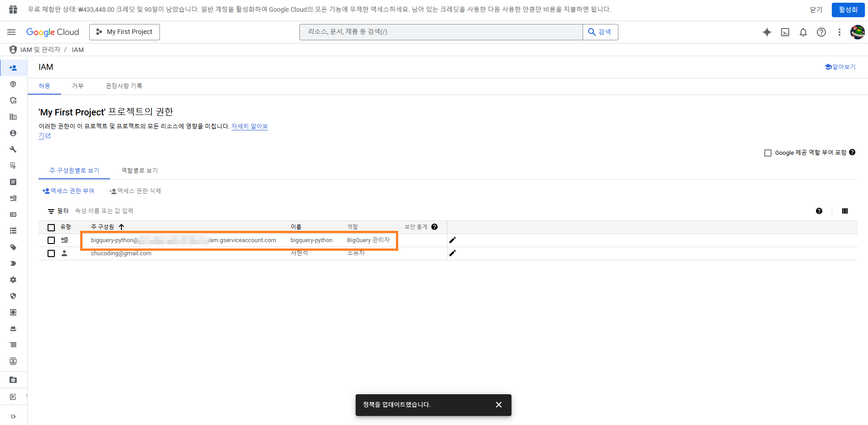Click the 검색 search button

pos(600,32)
